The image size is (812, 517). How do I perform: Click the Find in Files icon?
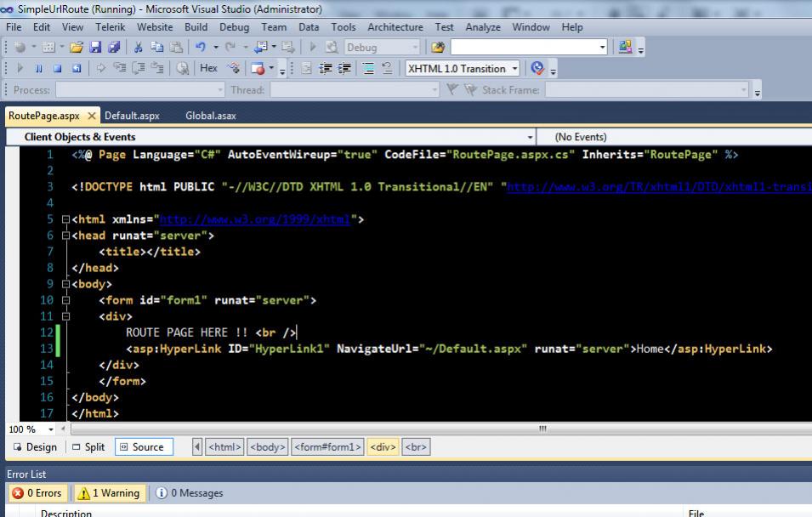(x=438, y=48)
